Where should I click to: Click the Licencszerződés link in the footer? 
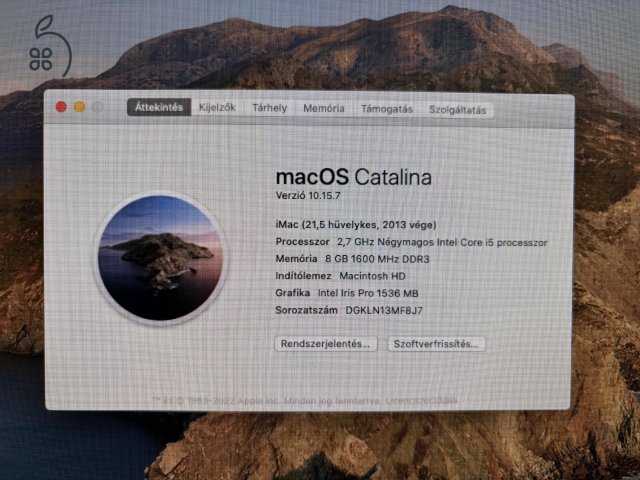pyautogui.click(x=421, y=400)
